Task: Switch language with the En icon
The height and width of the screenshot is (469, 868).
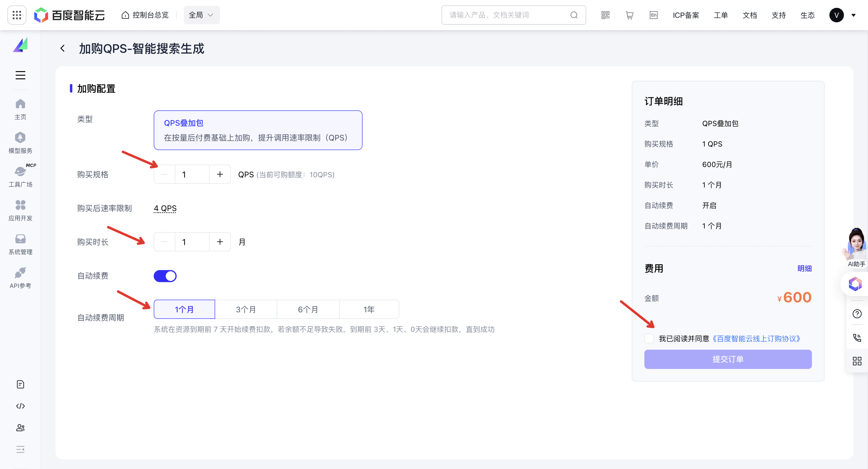Action: click(x=653, y=15)
